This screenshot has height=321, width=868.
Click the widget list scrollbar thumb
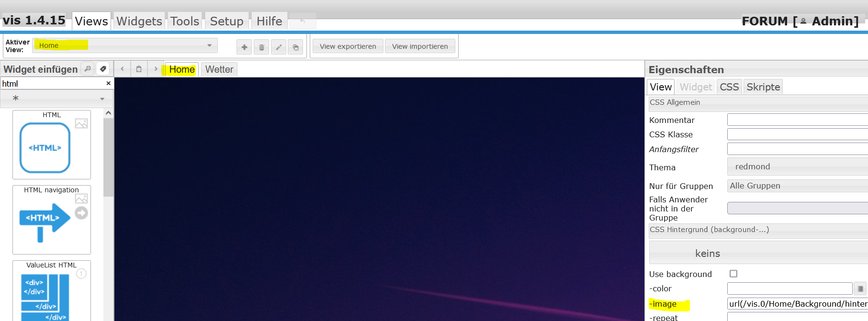(x=108, y=158)
